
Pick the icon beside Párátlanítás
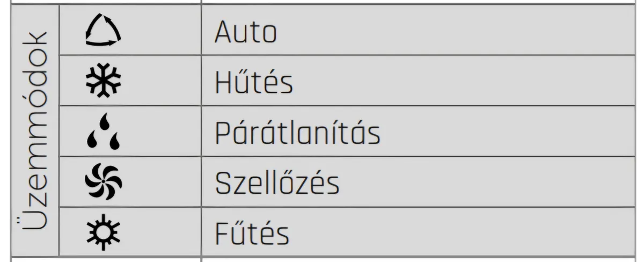pos(104,132)
